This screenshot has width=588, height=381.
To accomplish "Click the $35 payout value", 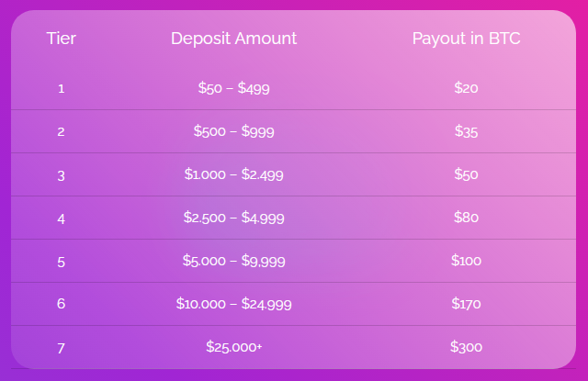I will tap(466, 131).
